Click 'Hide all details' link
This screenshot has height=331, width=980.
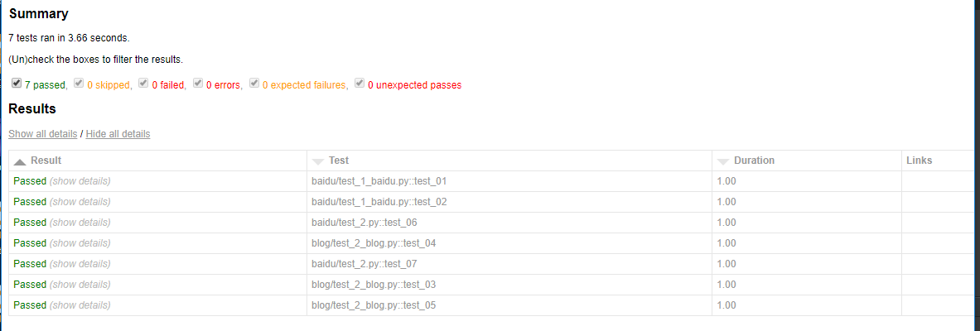(118, 134)
